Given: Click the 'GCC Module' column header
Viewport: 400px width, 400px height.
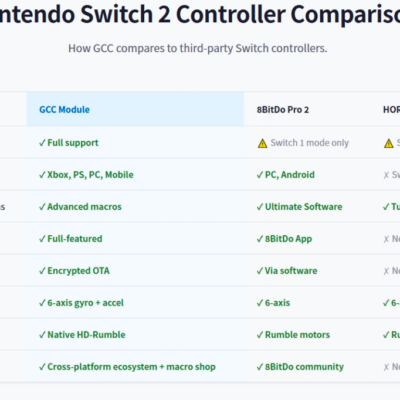Looking at the screenshot, I should (135, 109).
